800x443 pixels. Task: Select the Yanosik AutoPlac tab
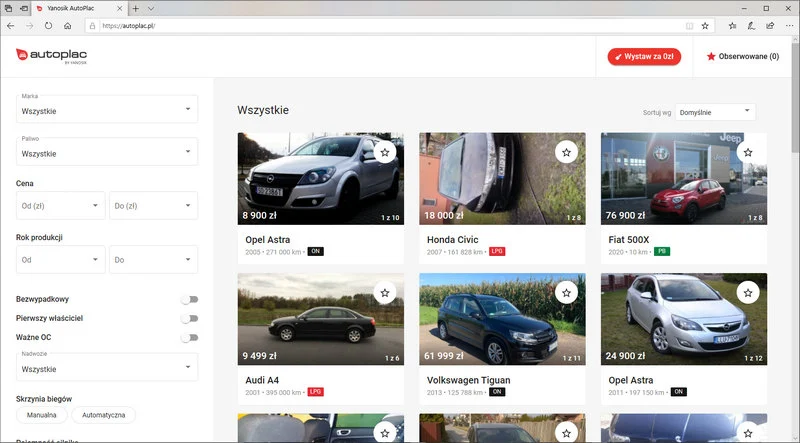click(x=79, y=9)
